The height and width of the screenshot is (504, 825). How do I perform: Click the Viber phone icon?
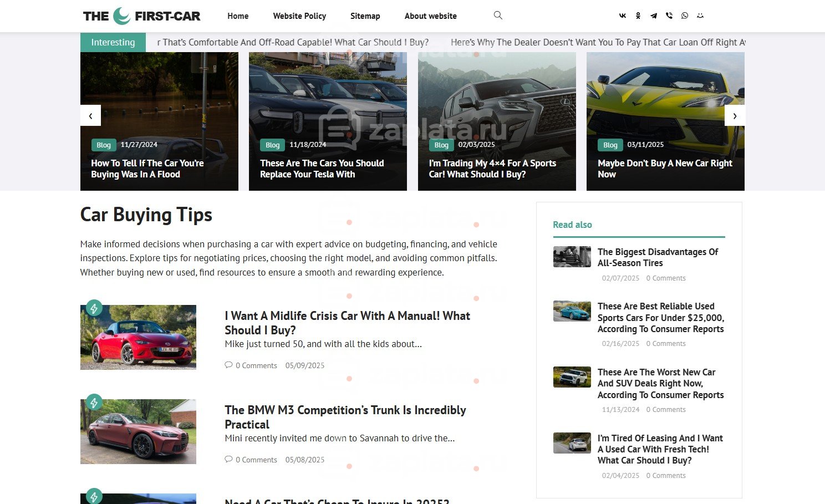point(669,16)
